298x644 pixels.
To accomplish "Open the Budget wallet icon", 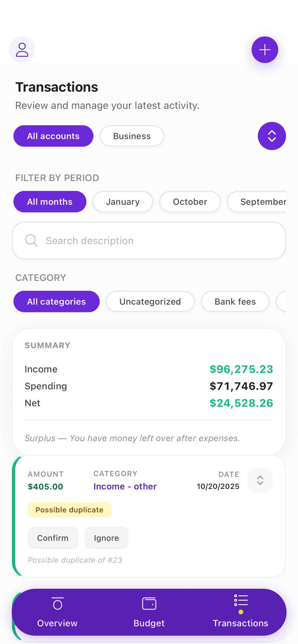I will pyautogui.click(x=149, y=603).
